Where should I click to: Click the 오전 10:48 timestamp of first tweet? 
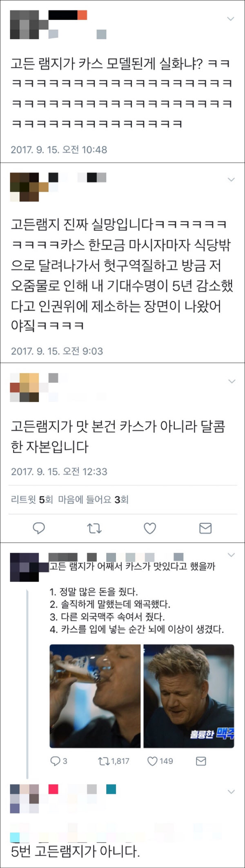pyautogui.click(x=85, y=149)
